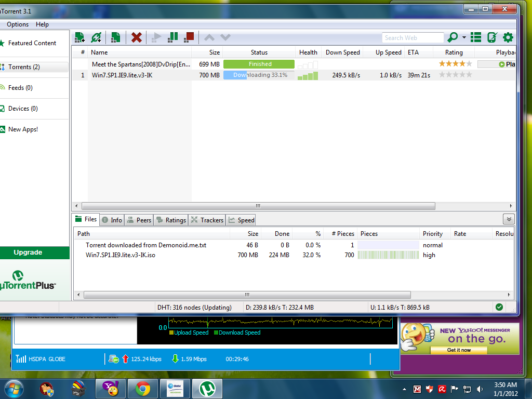Screen dimensions: 532x399
Task: Select the Meet the Spartans torrent row
Action: (x=294, y=64)
